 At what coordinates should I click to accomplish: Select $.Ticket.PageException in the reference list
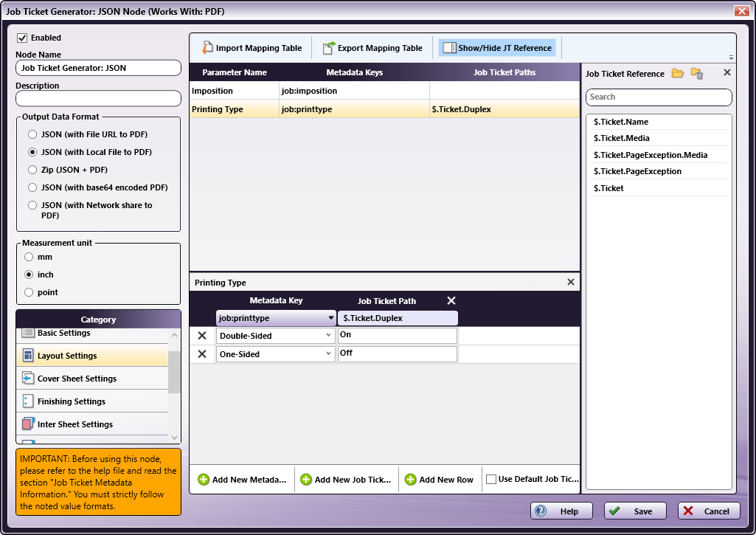pyautogui.click(x=659, y=171)
